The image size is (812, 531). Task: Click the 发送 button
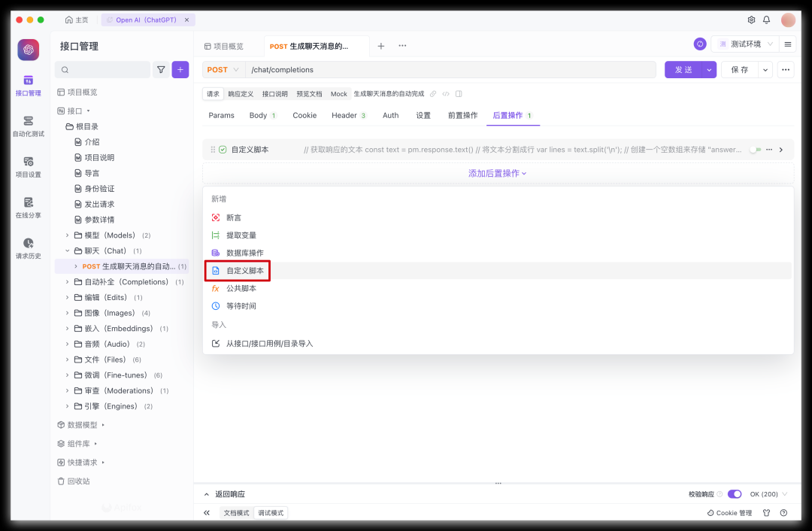683,70
